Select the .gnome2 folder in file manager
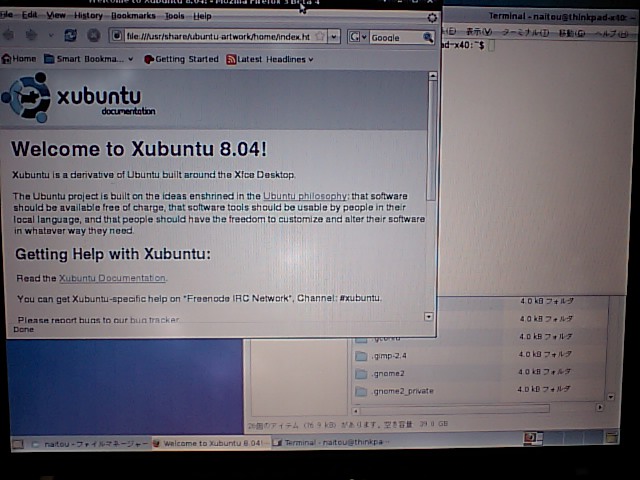This screenshot has height=480, width=640. click(x=380, y=373)
